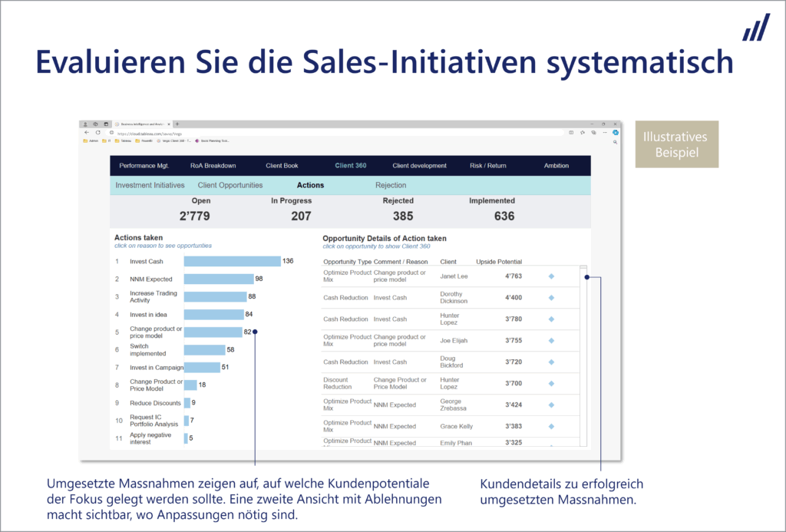Click the browser back arrow

coord(87,132)
